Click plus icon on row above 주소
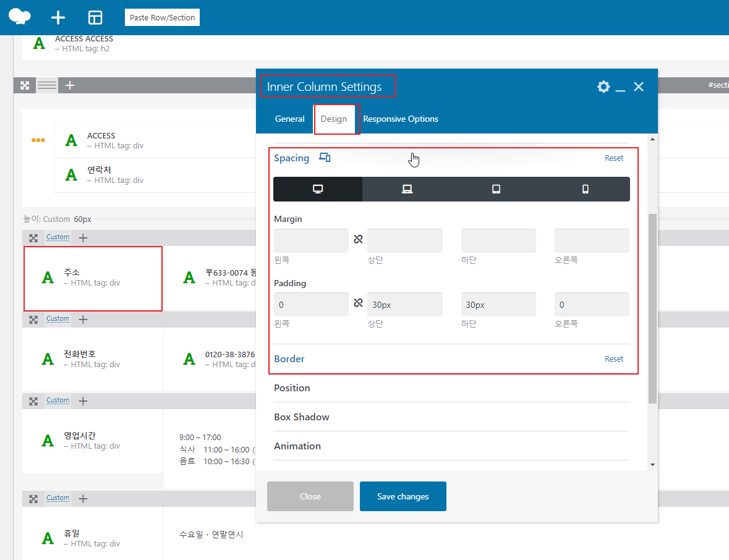The image size is (729, 560). point(83,238)
